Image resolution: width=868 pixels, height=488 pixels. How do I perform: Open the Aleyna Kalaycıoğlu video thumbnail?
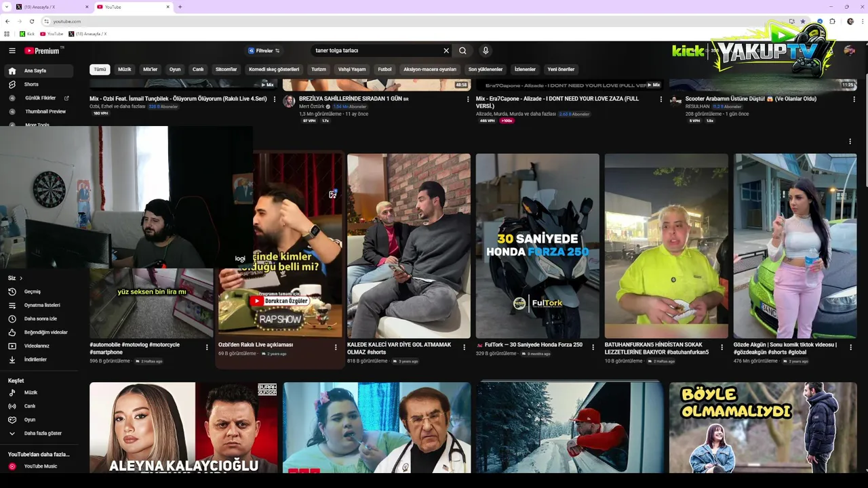pyautogui.click(x=184, y=427)
